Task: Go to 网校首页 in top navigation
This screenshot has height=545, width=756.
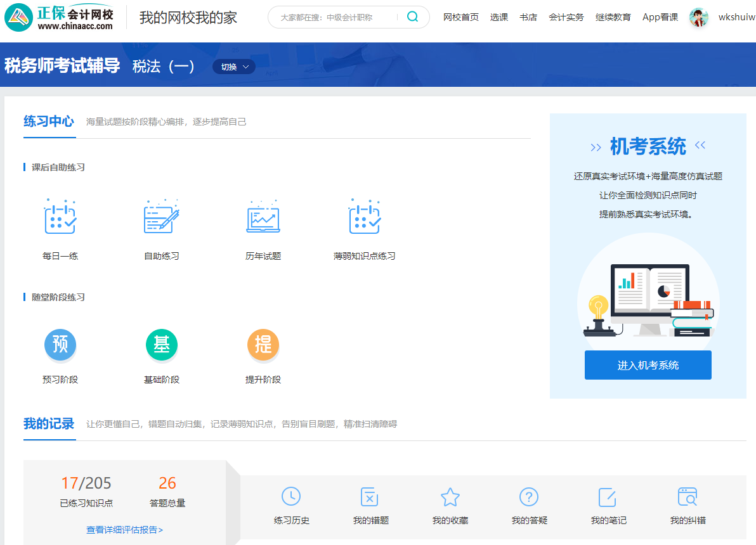Action: (x=461, y=17)
